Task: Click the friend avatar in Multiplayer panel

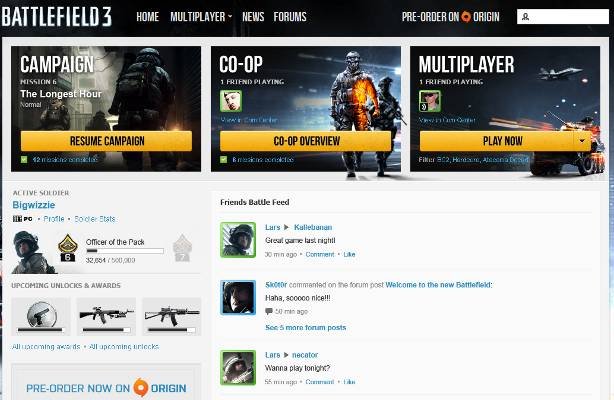Action: (430, 101)
